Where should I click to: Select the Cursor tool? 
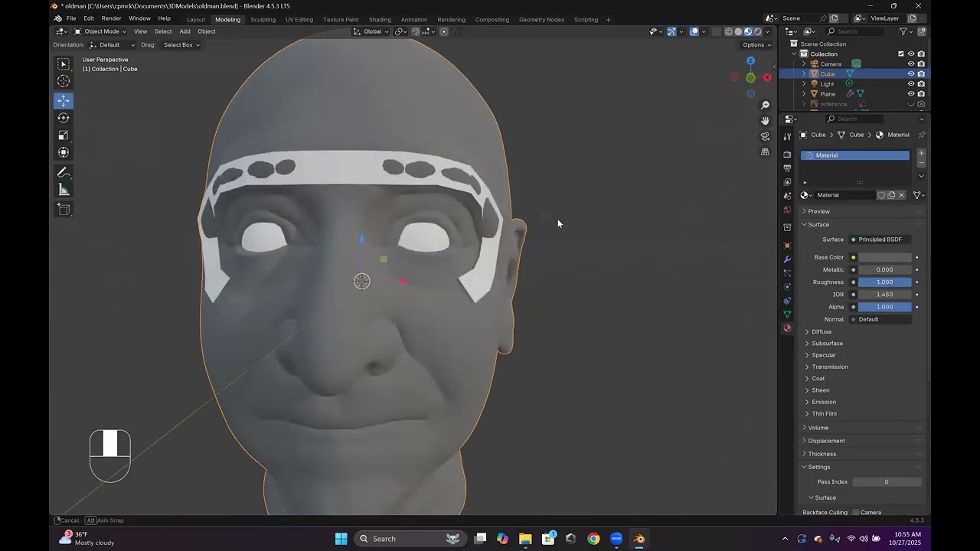pos(64,81)
